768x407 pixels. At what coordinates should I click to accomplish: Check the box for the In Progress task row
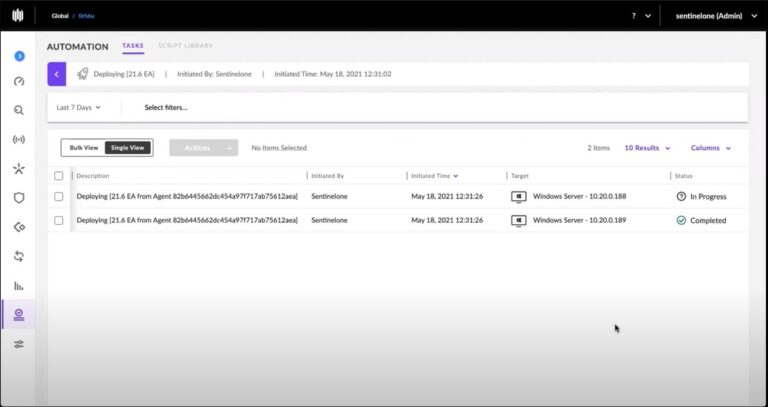tap(58, 197)
